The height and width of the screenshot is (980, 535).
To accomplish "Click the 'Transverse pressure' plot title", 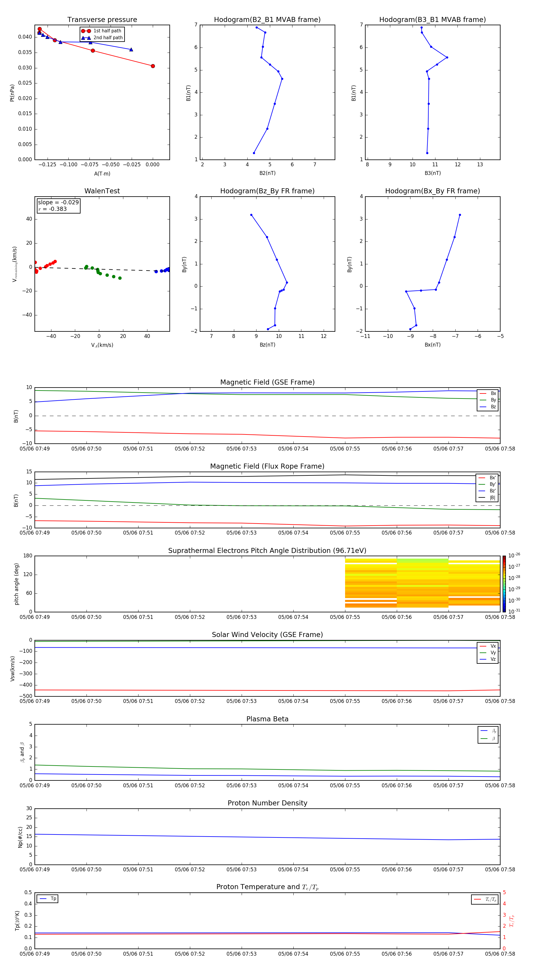I will coord(102,20).
